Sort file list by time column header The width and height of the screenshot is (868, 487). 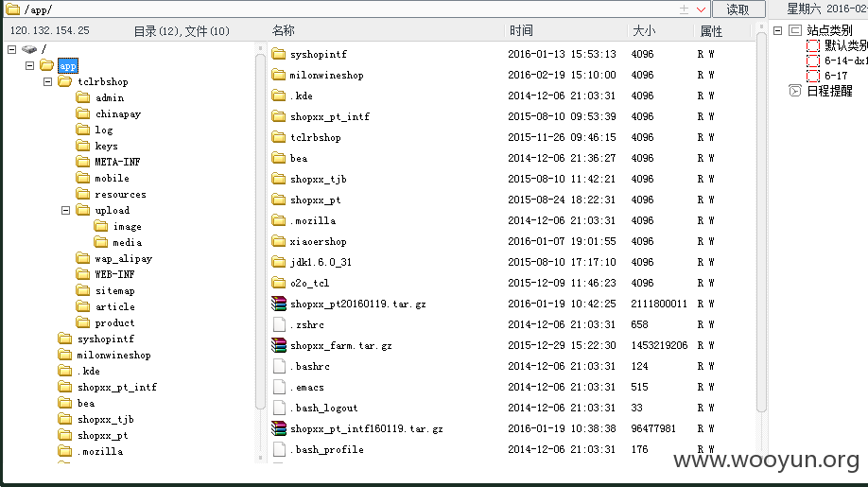(x=521, y=30)
